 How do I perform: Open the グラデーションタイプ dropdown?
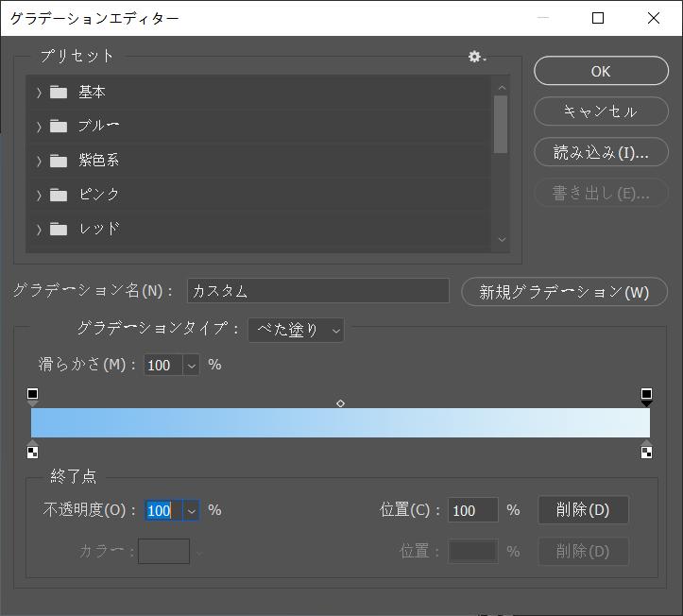[x=296, y=330]
